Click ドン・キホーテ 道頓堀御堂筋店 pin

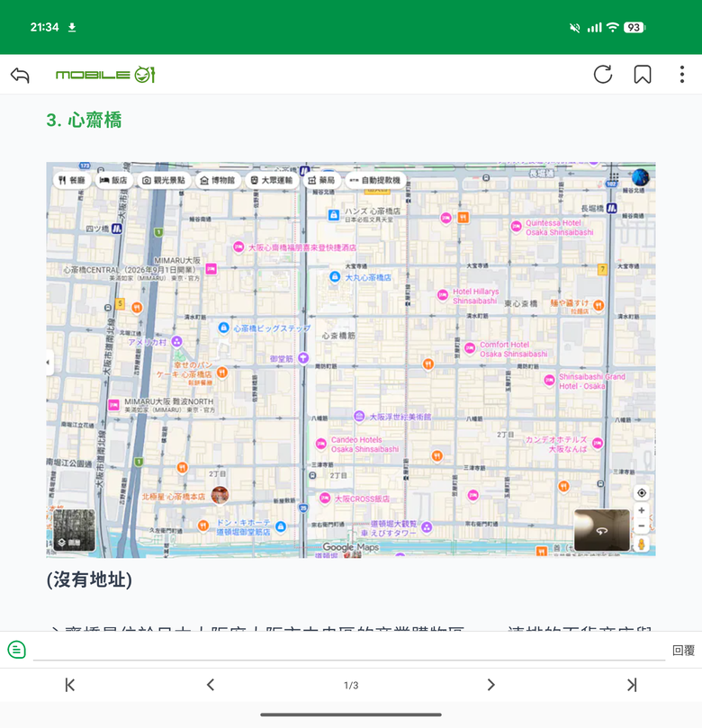tap(281, 526)
